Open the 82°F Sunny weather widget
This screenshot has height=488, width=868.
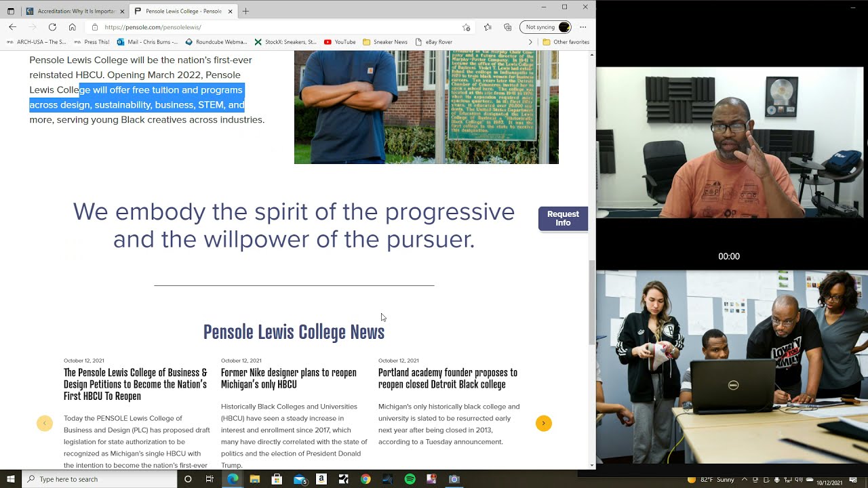coord(711,480)
